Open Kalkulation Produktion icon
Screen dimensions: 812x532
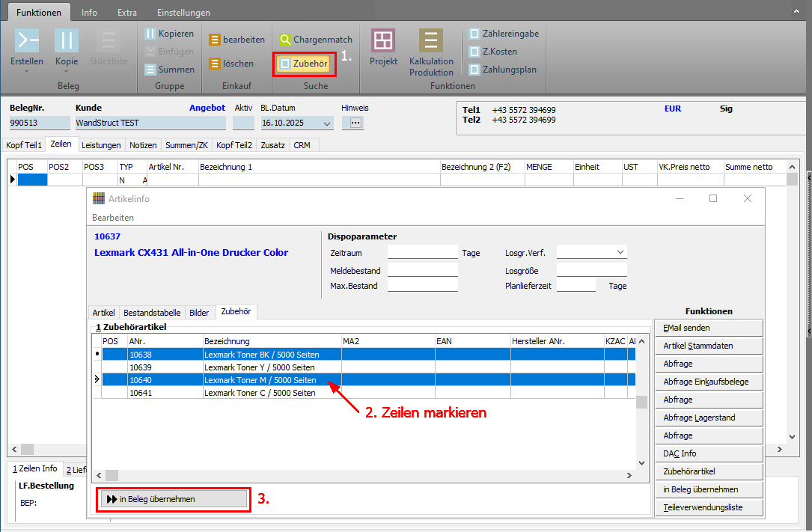point(430,40)
